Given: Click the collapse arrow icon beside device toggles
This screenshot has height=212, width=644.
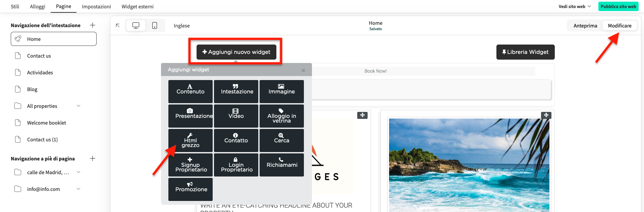Looking at the screenshot, I should click(x=118, y=25).
